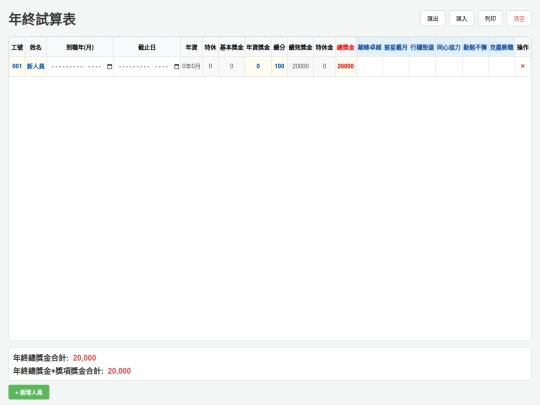This screenshot has width=540, height=405.
Task: Edit the 001 employee number cell
Action: coord(17,66)
